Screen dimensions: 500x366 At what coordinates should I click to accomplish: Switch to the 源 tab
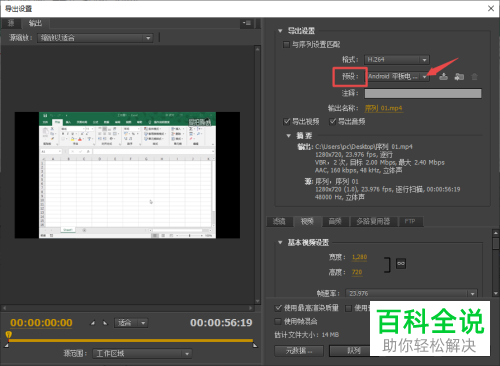(x=11, y=23)
